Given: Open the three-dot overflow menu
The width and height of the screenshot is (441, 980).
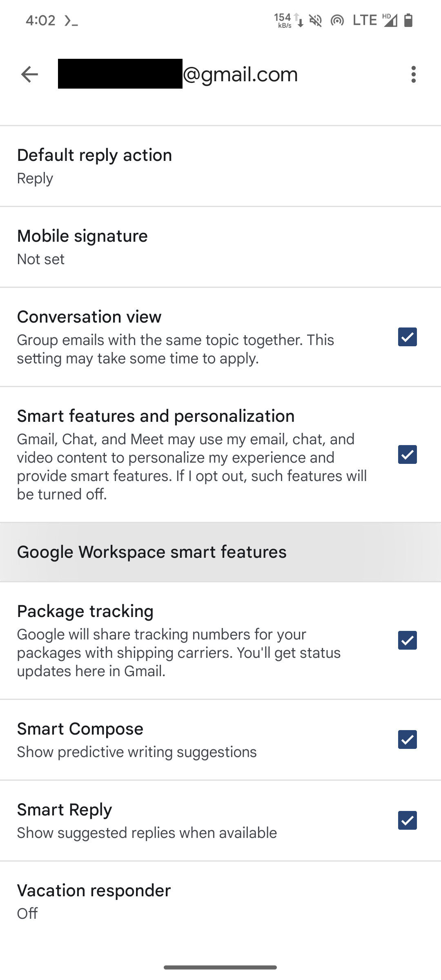Looking at the screenshot, I should (x=413, y=74).
